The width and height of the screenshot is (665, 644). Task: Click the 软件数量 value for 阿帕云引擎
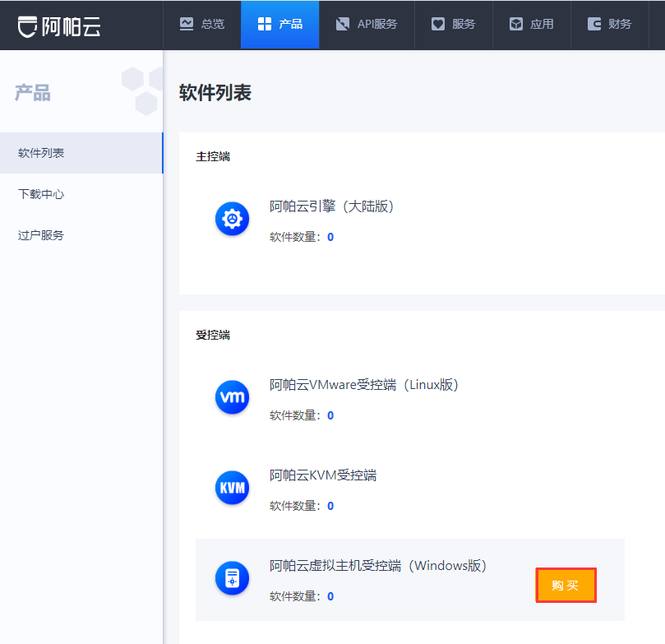coord(330,237)
